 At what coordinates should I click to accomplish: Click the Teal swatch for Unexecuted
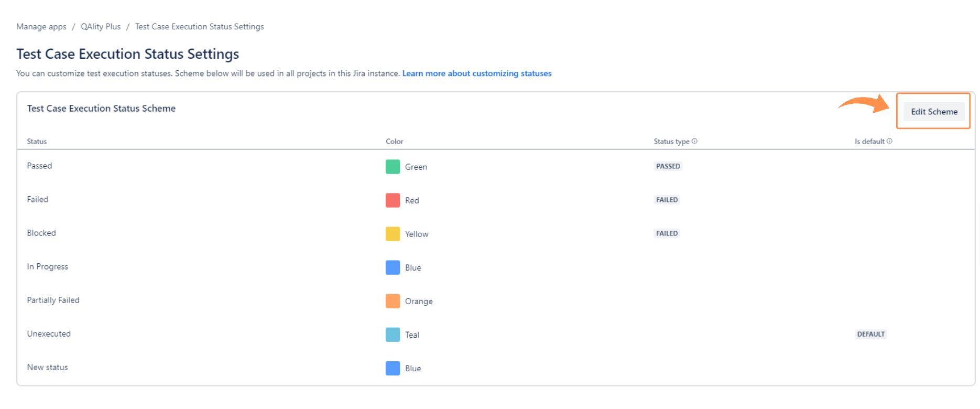tap(393, 335)
